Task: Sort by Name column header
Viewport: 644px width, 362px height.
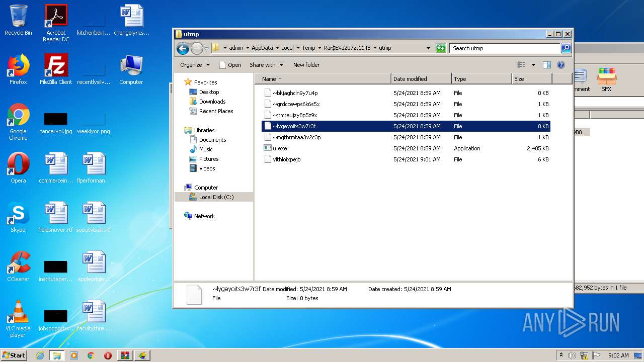Action: point(323,79)
